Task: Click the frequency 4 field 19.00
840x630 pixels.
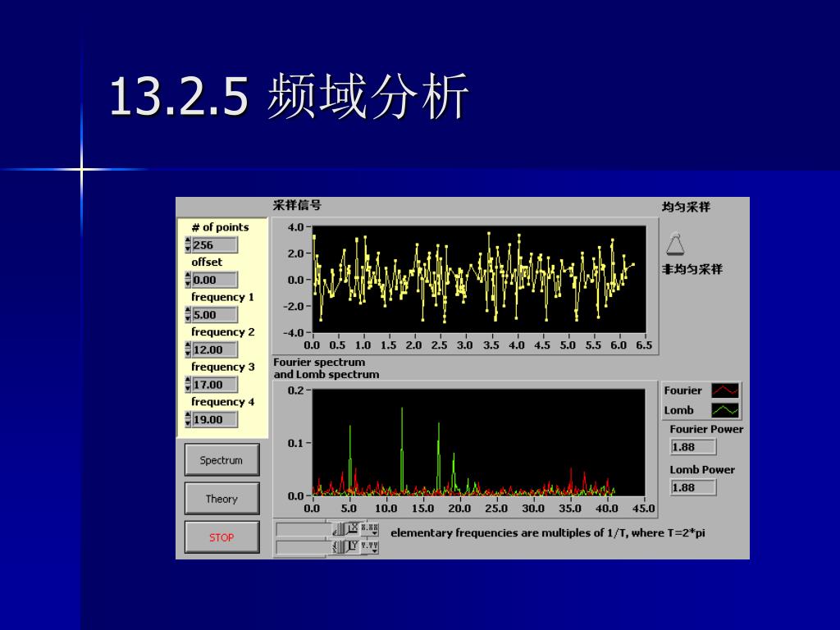Action: coord(214,419)
